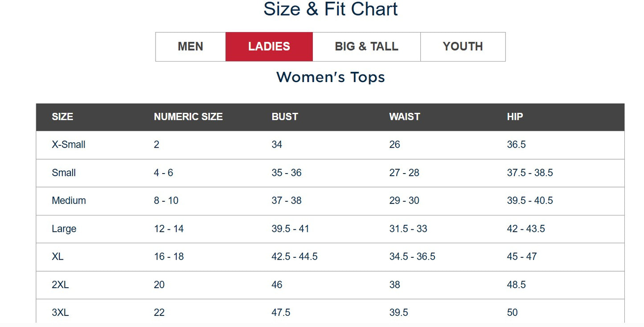This screenshot has height=327, width=644.
Task: Click the NUMERIC SIZE column header
Action: pos(188,117)
